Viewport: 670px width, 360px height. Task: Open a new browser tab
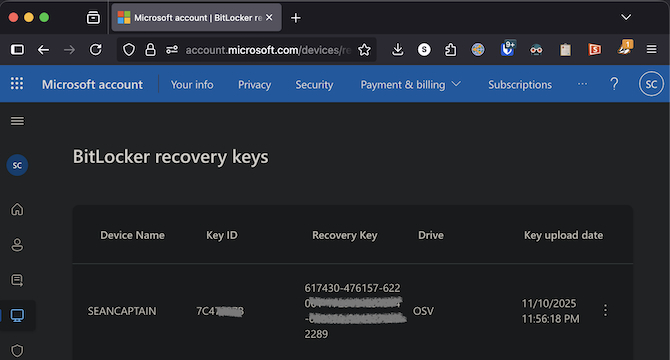coord(295,18)
